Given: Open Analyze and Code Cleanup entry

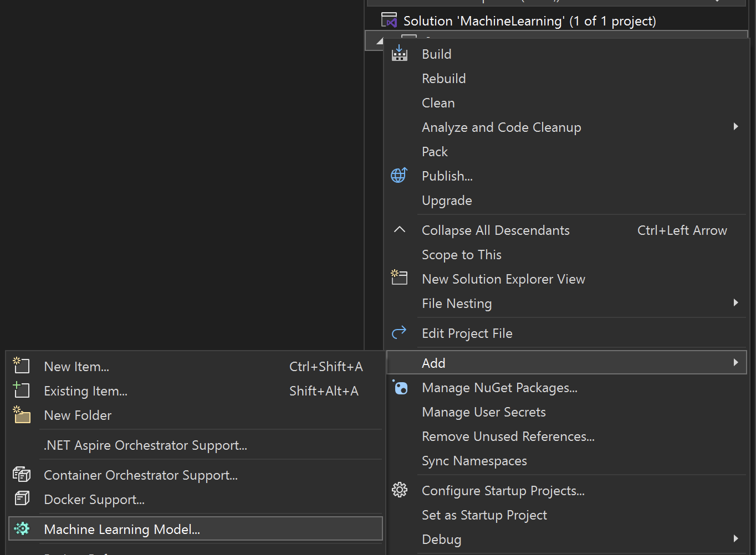Looking at the screenshot, I should [x=566, y=127].
